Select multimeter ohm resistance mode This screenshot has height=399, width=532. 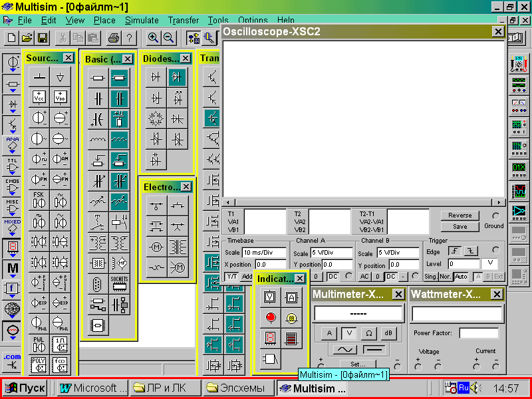368,333
